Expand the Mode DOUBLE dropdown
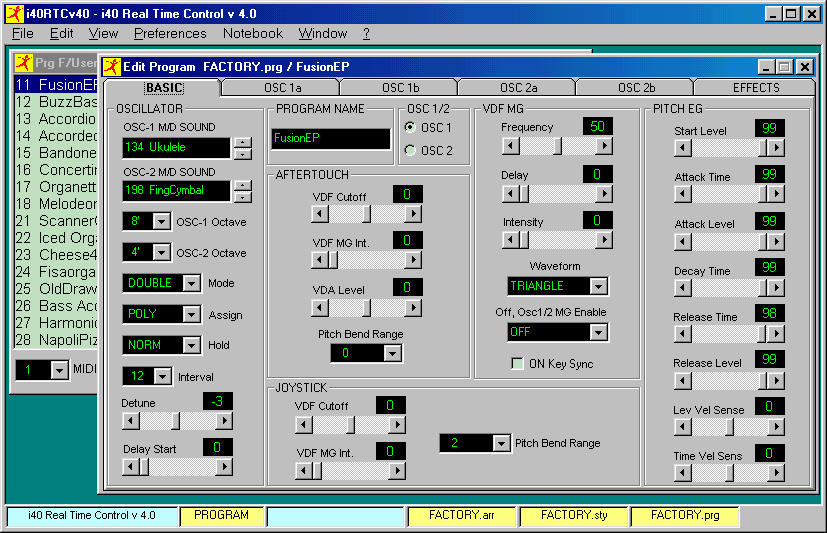Screen dimensions: 827x533 pyautogui.click(x=191, y=284)
